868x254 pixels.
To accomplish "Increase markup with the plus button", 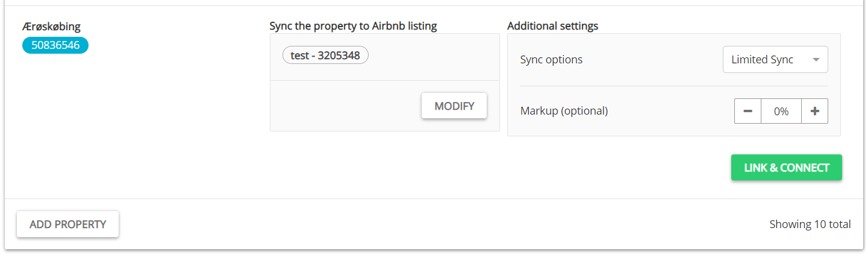I will click(x=815, y=111).
